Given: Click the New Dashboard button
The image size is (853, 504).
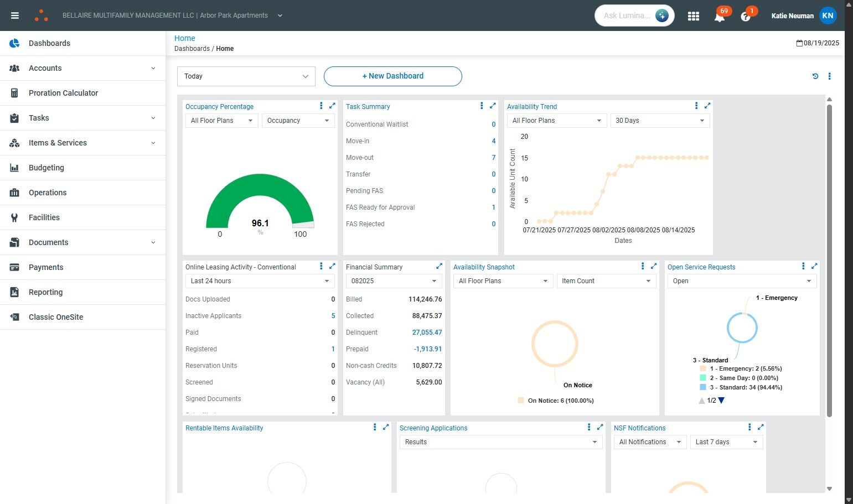Looking at the screenshot, I should point(392,76).
